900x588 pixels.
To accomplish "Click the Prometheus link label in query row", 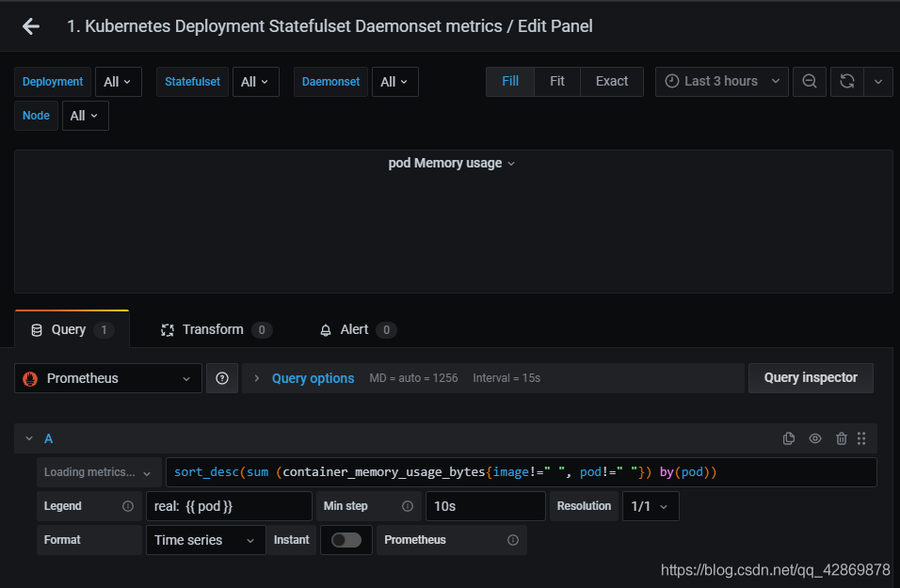I will tap(415, 540).
